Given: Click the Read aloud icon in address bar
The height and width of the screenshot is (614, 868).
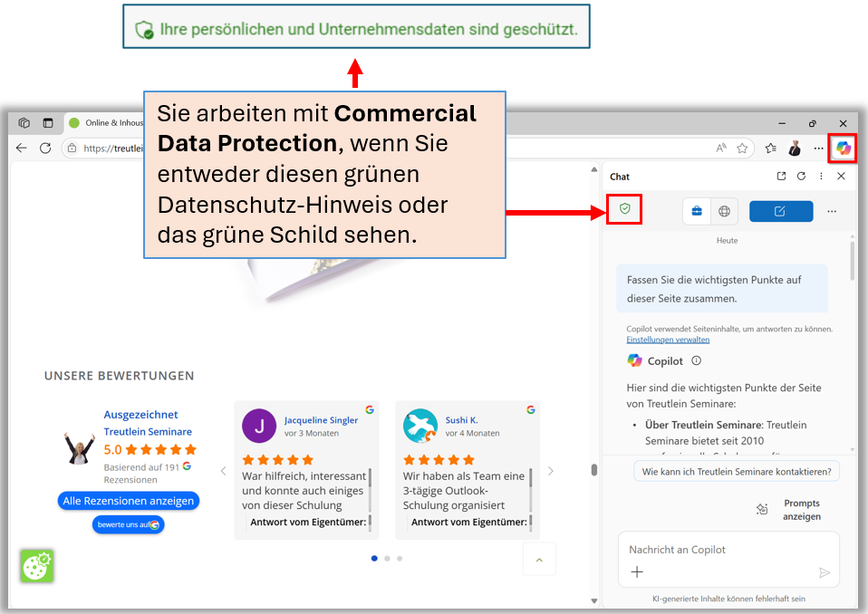Looking at the screenshot, I should click(720, 149).
